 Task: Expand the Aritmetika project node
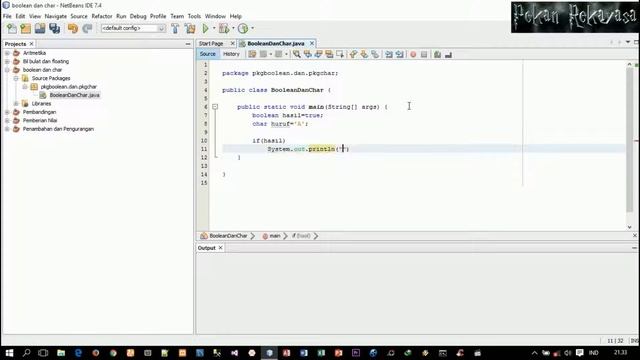[x=7, y=53]
